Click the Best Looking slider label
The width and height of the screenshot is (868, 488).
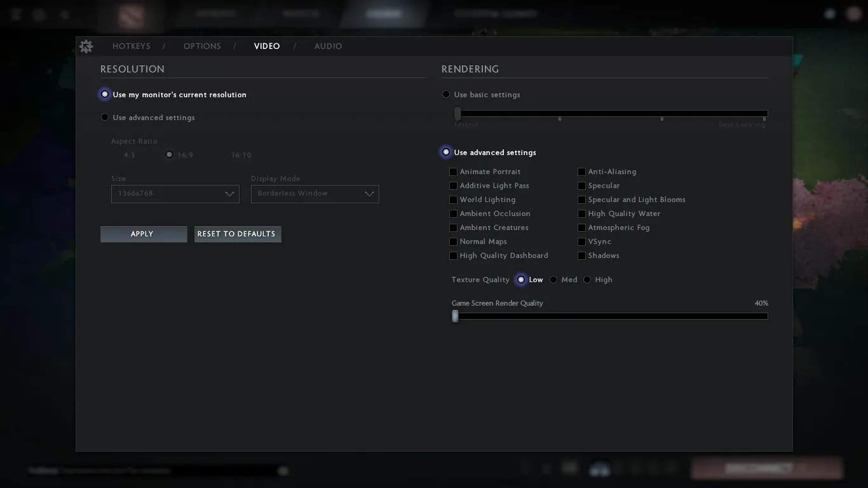click(x=742, y=125)
